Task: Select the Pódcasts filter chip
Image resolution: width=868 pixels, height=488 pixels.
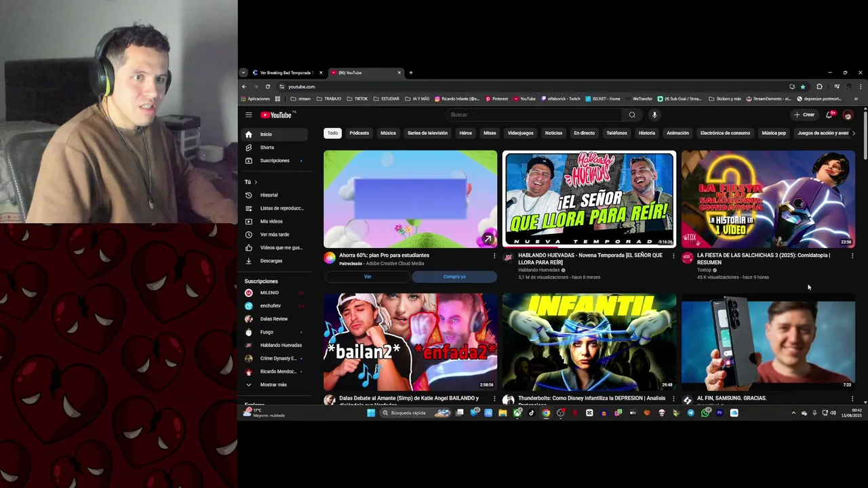Action: pos(359,134)
